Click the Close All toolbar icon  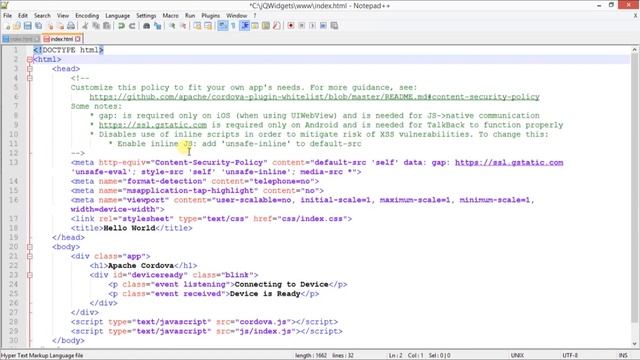click(60, 26)
